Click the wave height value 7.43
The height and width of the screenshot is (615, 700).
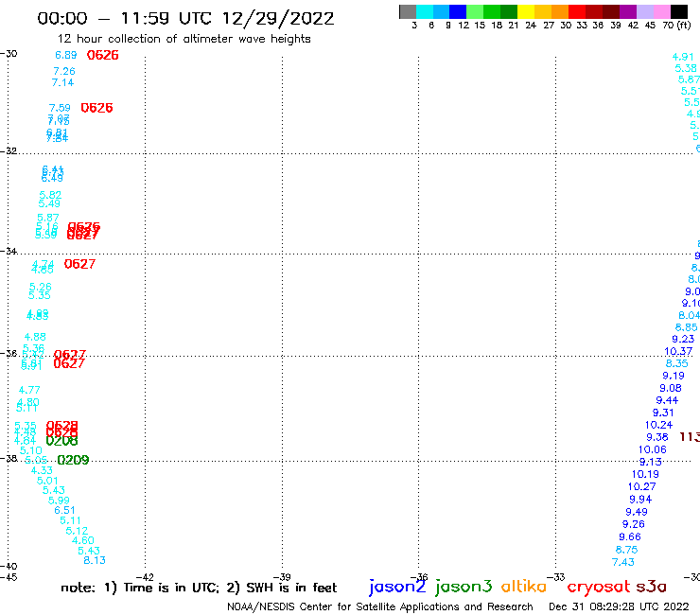(x=623, y=562)
